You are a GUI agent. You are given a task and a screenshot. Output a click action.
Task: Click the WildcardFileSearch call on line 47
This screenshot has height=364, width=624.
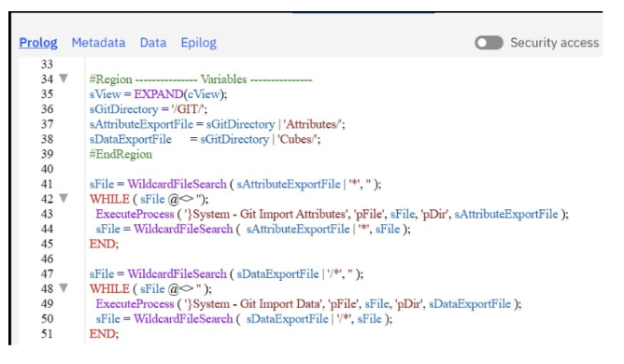226,274
